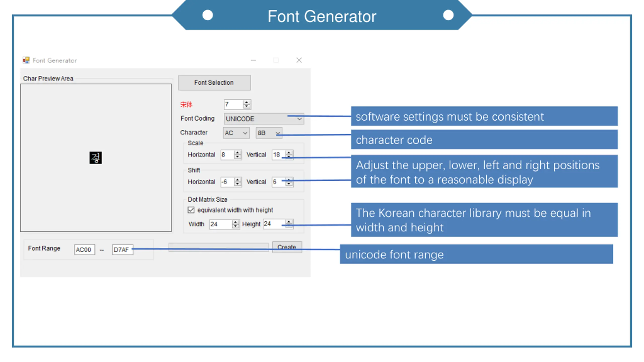644x362 pixels.
Task: Decrease Shift Horizontal value
Action: coord(237,184)
